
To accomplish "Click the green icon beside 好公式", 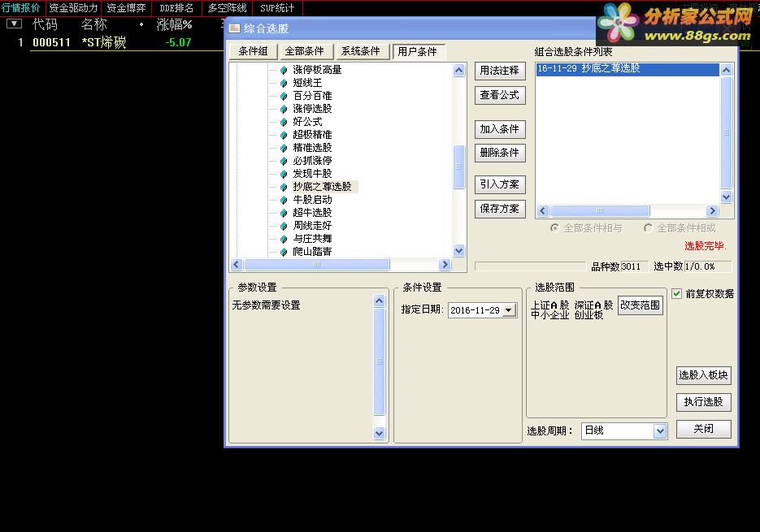I will [284, 122].
